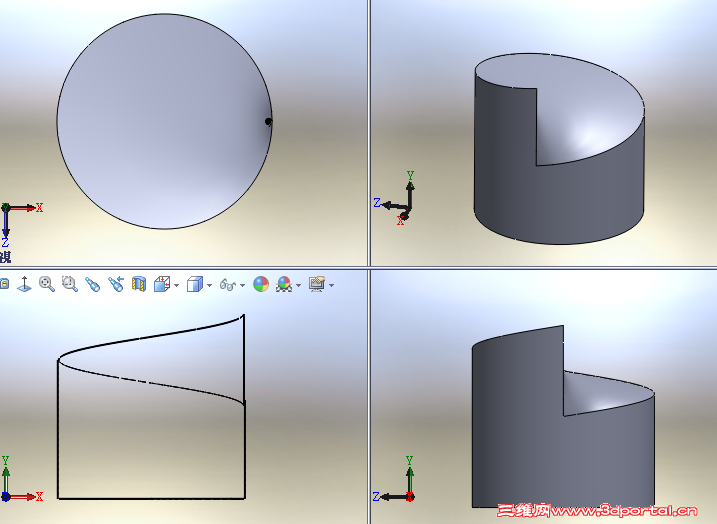Click the Edit Appearance color ball icon
The width and height of the screenshot is (717, 524).
[261, 284]
